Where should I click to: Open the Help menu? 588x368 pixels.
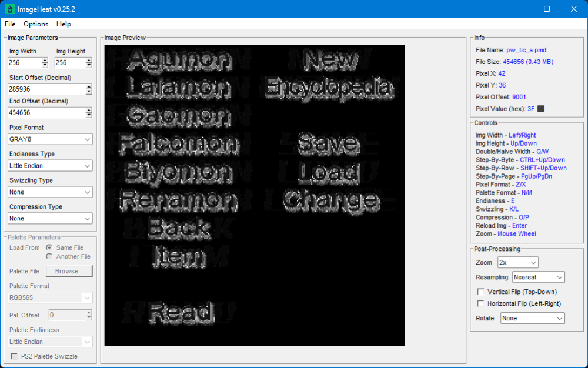64,24
